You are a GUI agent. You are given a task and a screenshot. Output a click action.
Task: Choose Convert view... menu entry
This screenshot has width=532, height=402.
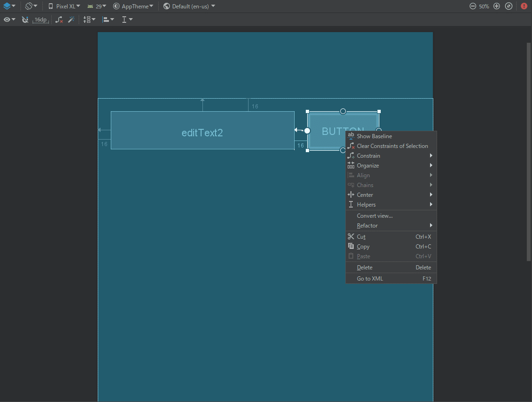tap(391, 216)
